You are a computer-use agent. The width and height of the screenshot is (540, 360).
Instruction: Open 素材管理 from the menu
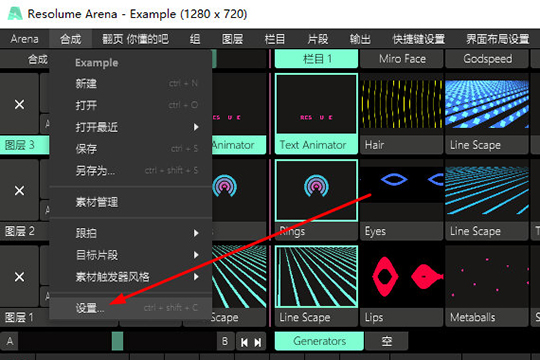pyautogui.click(x=131, y=202)
